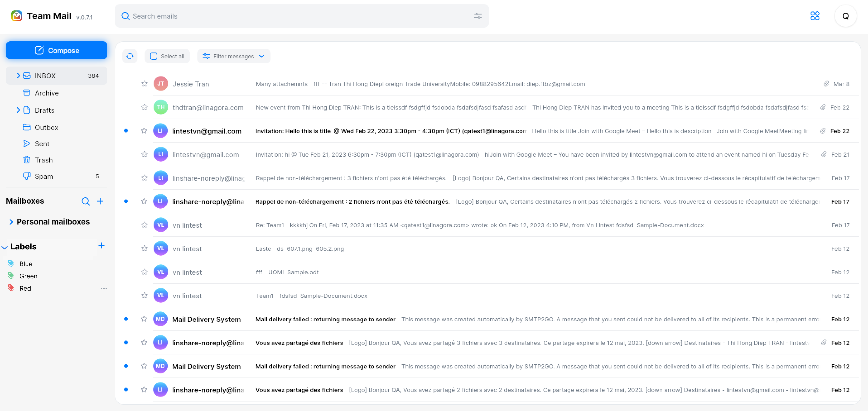Star the Rappel 3 fichiers email
Screen dimensions: 868x411
click(x=145, y=178)
